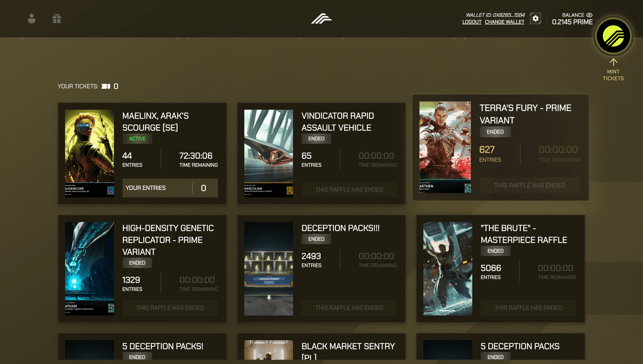643x364 pixels.
Task: Click the Change Wallet link
Action: (505, 22)
